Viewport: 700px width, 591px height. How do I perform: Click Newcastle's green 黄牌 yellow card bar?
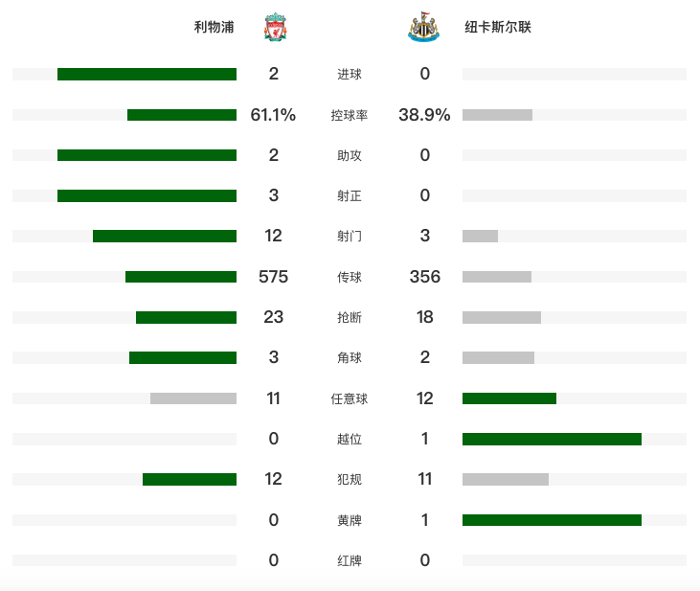click(x=552, y=520)
